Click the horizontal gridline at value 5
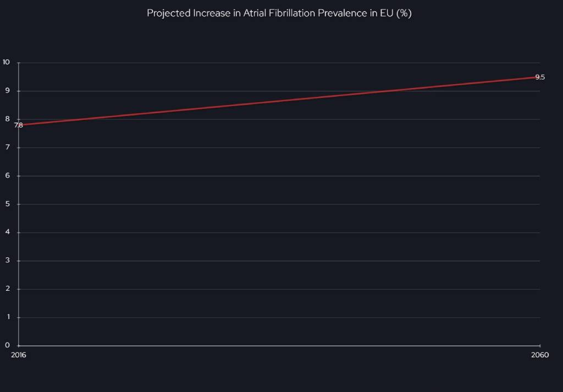Viewport: 563px width, 392px height. 279,204
